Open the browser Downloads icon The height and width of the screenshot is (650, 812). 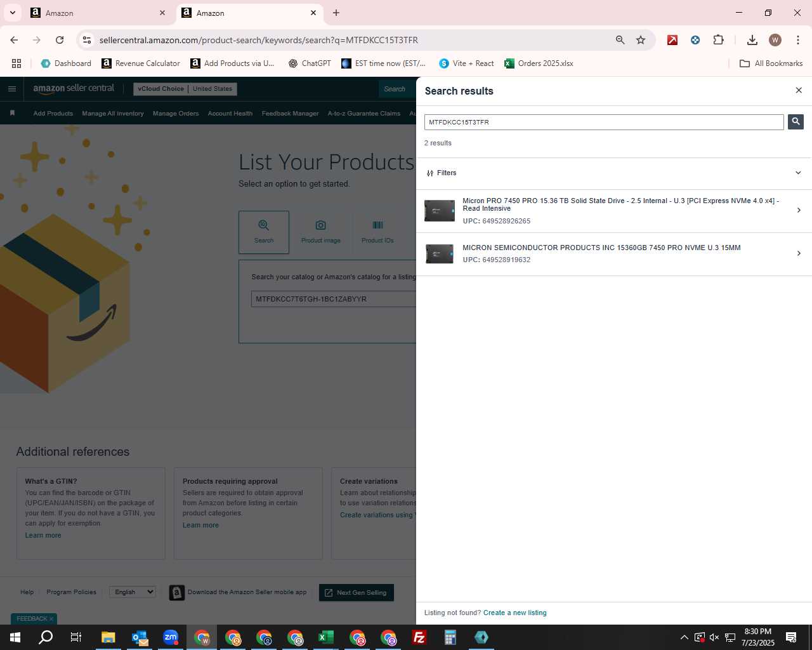click(x=752, y=40)
